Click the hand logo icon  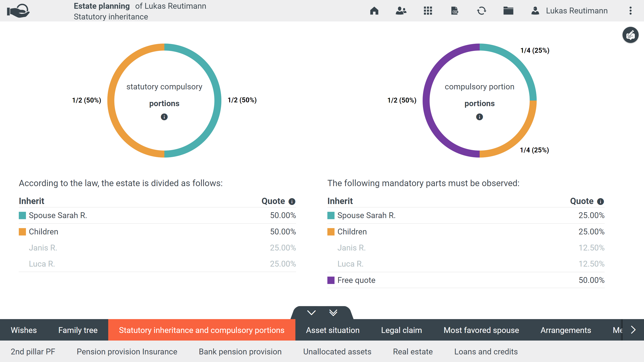click(18, 11)
